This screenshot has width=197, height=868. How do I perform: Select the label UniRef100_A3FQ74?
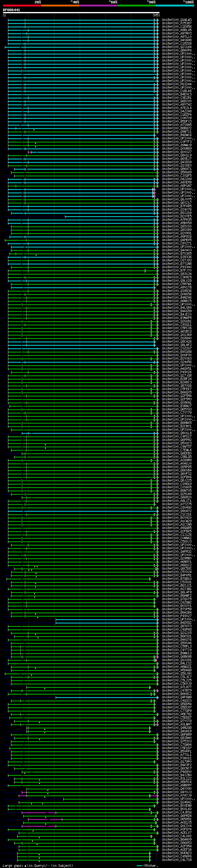[177, 829]
